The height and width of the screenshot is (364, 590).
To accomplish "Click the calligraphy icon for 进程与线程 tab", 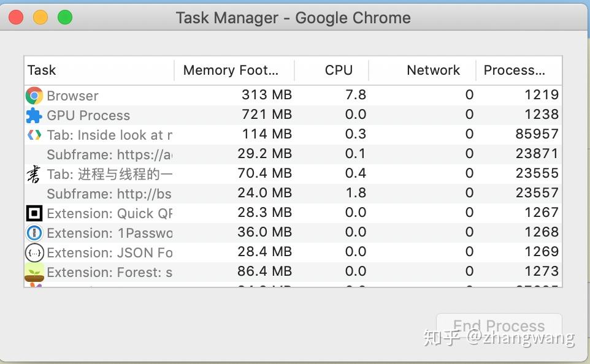I will [34, 174].
